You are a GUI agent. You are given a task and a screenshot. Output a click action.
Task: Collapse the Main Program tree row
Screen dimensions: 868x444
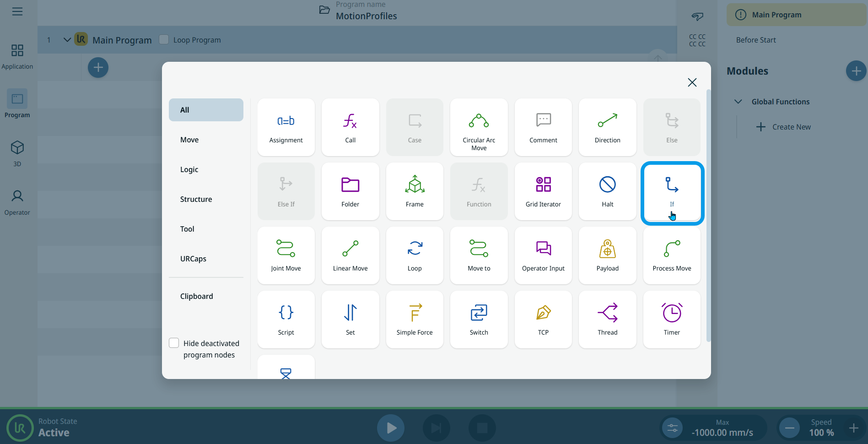pos(67,40)
